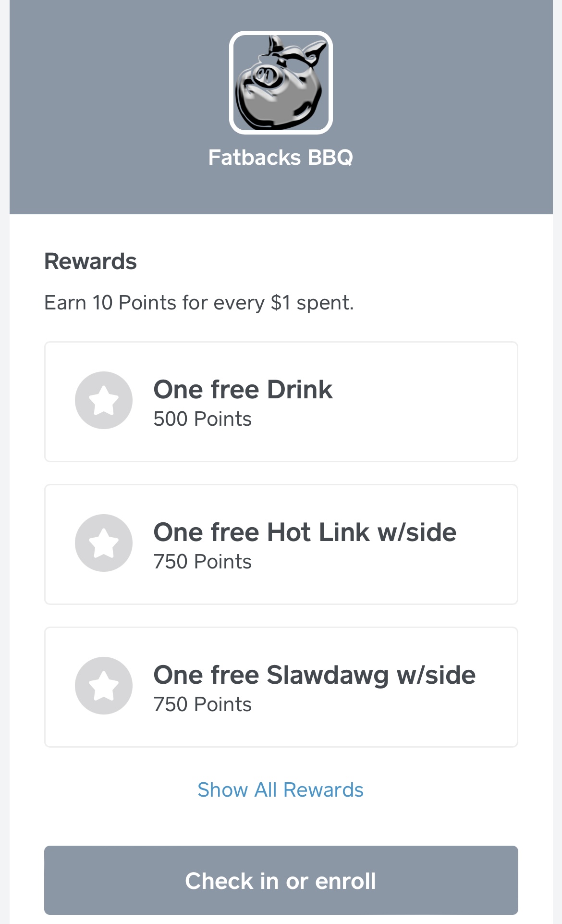Click the Show All Rewards link
The image size is (562, 924).
[281, 790]
